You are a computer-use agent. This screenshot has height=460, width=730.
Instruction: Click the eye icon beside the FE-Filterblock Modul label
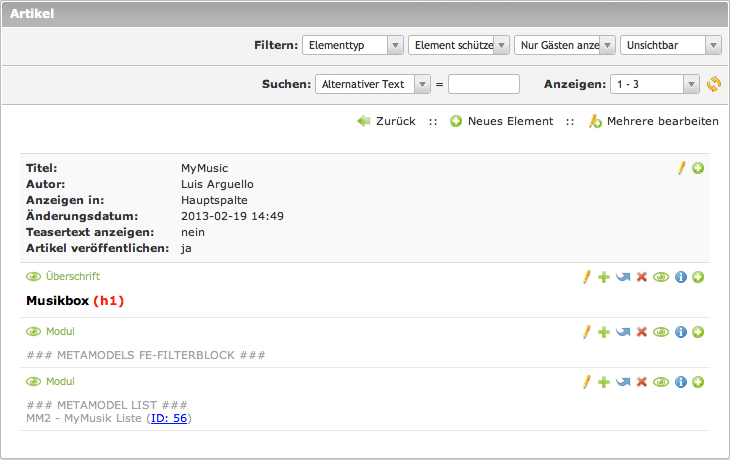coord(34,331)
